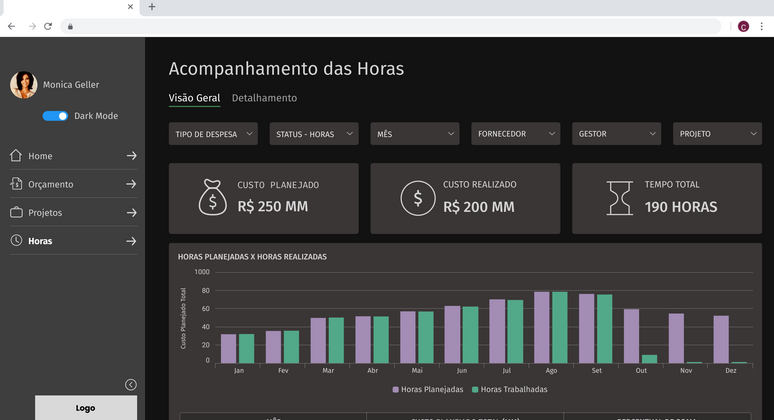Click the Projetos briefcase icon
The height and width of the screenshot is (420, 774).
point(16,212)
